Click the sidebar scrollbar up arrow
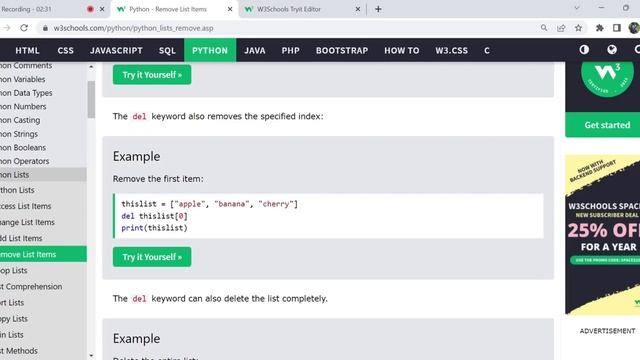Screen dimensions: 640x360 tap(91, 67)
